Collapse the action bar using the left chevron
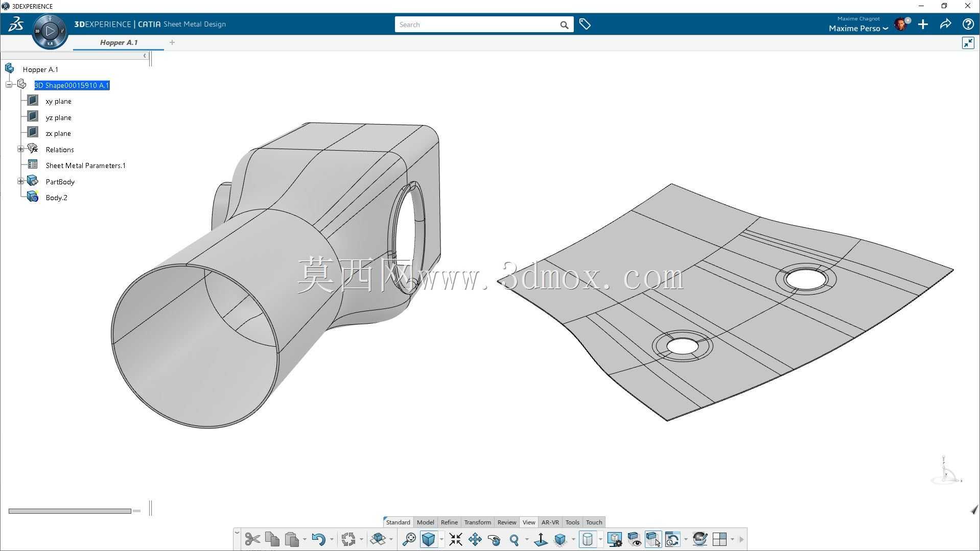This screenshot has height=551, width=980. click(x=237, y=533)
